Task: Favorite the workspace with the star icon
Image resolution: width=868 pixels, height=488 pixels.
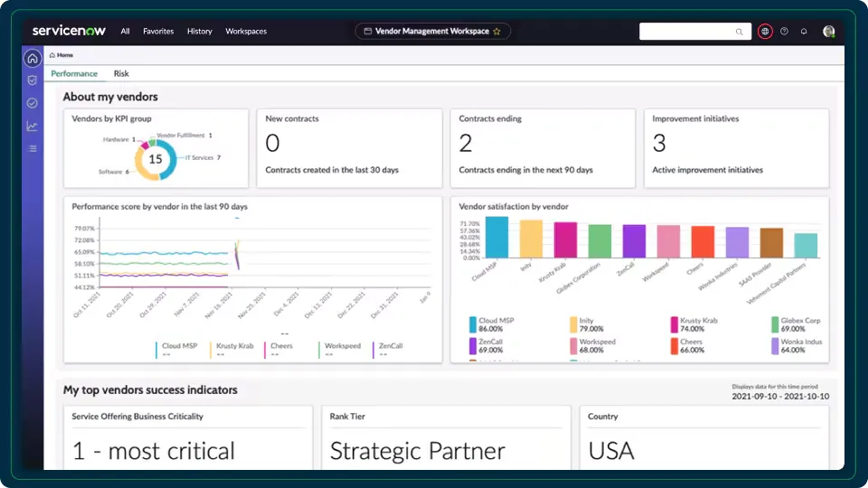Action: (496, 32)
